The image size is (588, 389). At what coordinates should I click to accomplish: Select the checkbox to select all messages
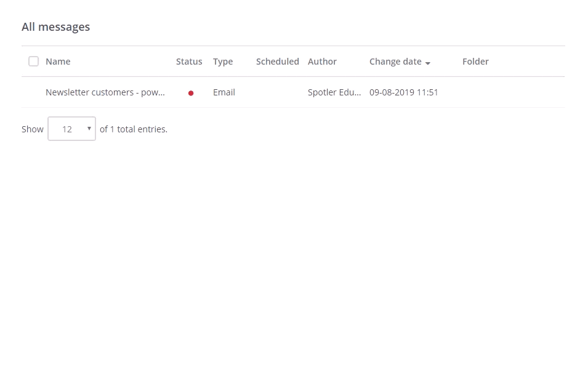33,62
